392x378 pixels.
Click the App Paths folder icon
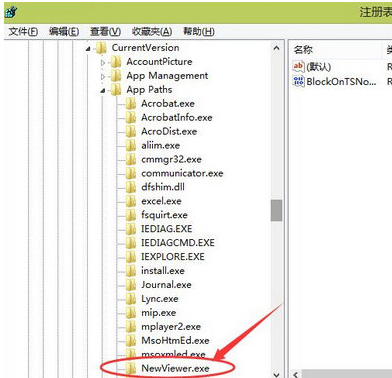coord(116,90)
